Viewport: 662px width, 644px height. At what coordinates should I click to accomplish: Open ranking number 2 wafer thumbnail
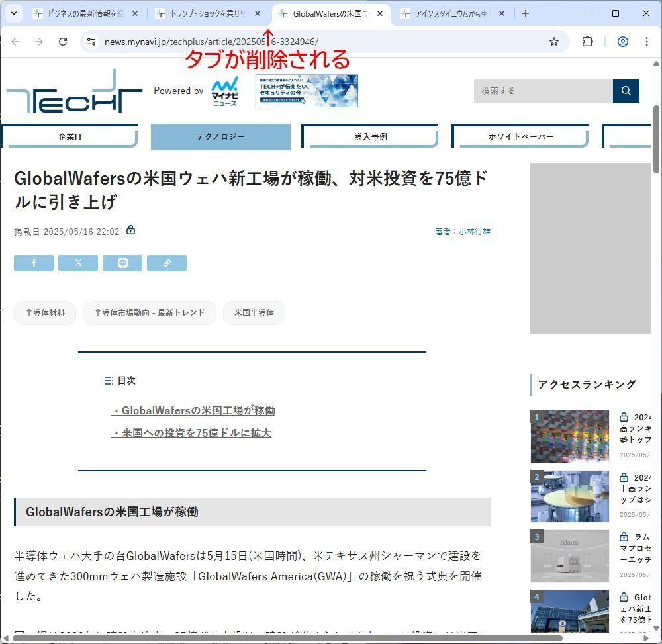[570, 496]
